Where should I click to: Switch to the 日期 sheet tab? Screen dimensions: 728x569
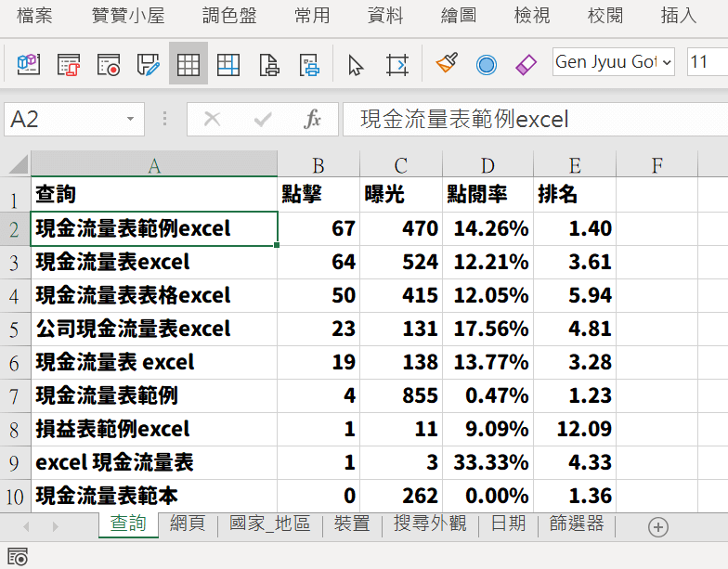coord(508,524)
